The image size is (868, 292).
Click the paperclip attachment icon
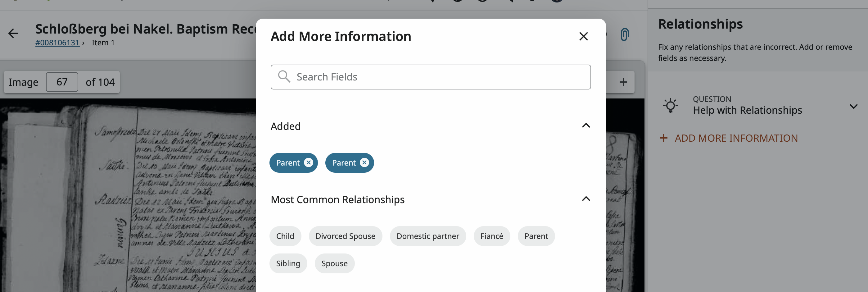tap(624, 34)
